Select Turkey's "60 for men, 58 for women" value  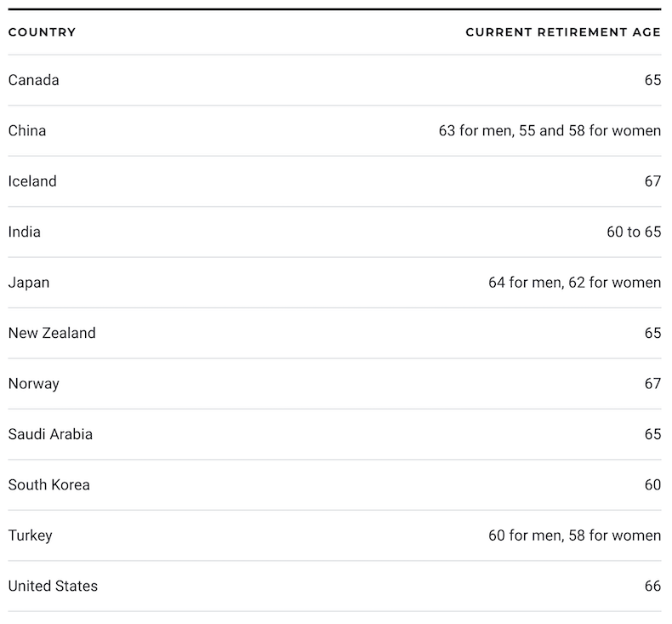(574, 535)
